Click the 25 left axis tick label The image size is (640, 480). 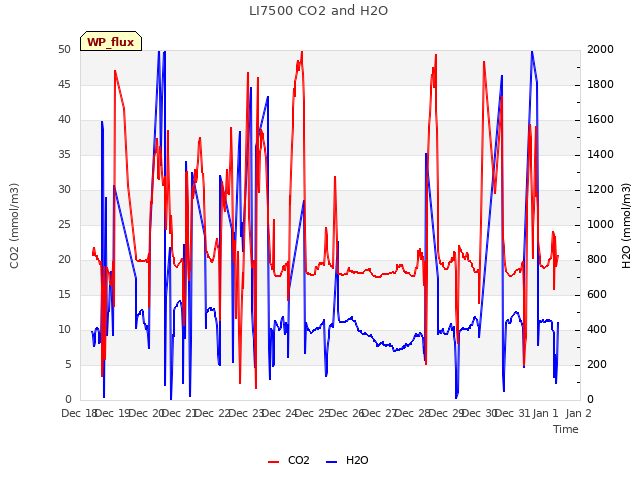point(64,224)
